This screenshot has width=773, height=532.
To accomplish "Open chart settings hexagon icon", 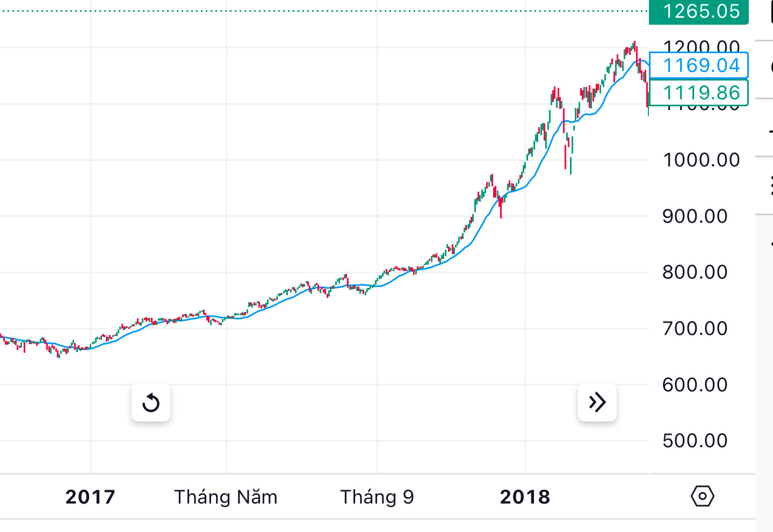I will 702,496.
